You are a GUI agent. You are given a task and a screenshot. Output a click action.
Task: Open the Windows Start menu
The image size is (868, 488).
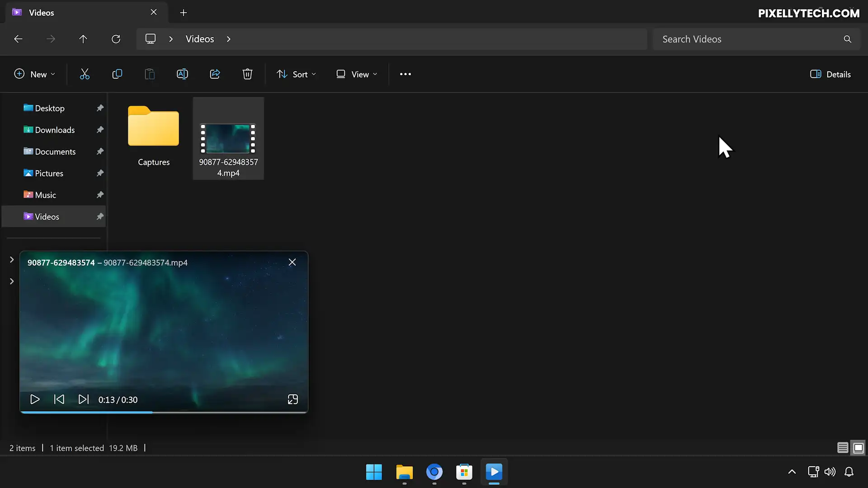point(374,472)
